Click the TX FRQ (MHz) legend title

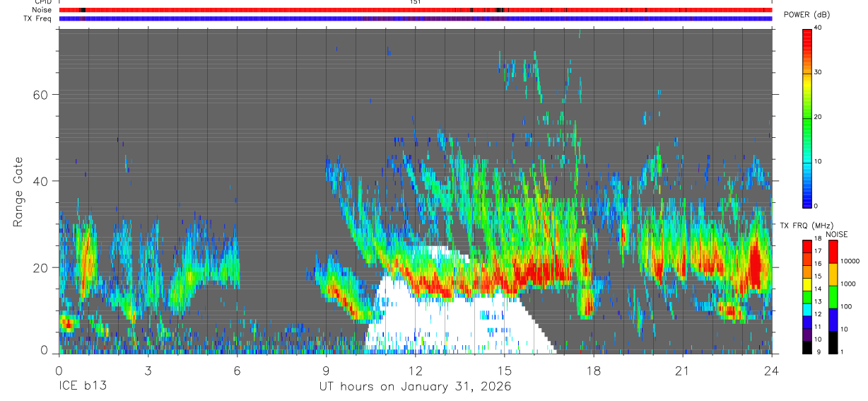tap(806, 226)
